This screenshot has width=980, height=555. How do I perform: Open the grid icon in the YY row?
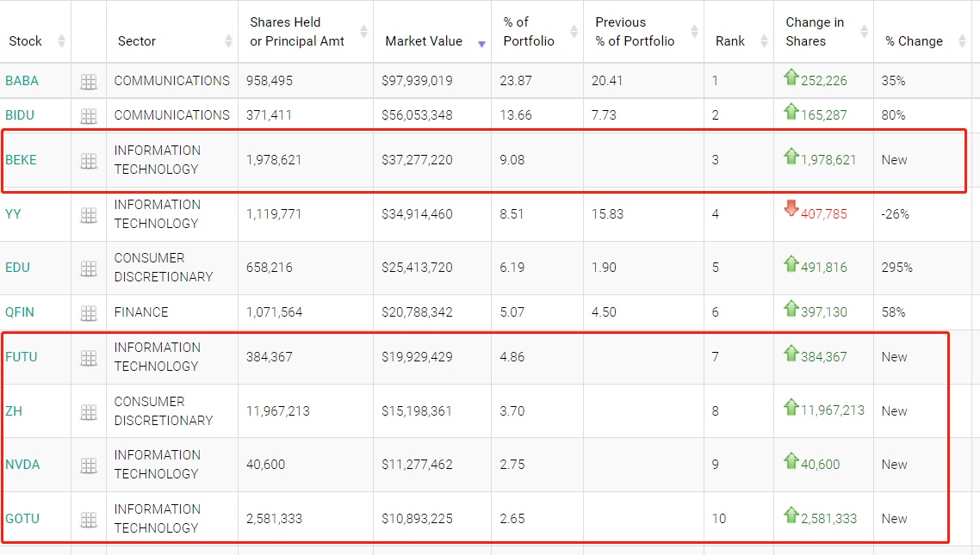pyautogui.click(x=89, y=215)
